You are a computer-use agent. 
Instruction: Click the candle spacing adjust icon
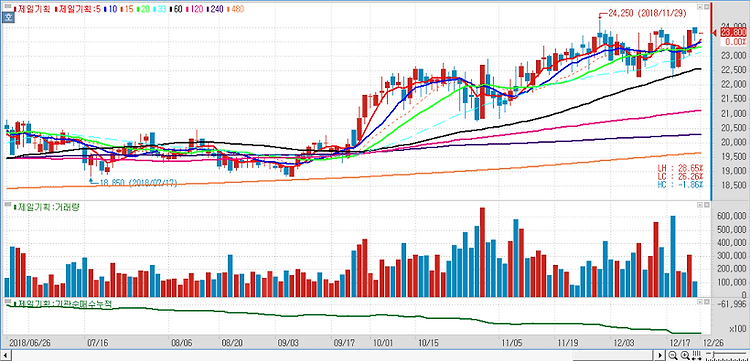pyautogui.click(x=696, y=355)
